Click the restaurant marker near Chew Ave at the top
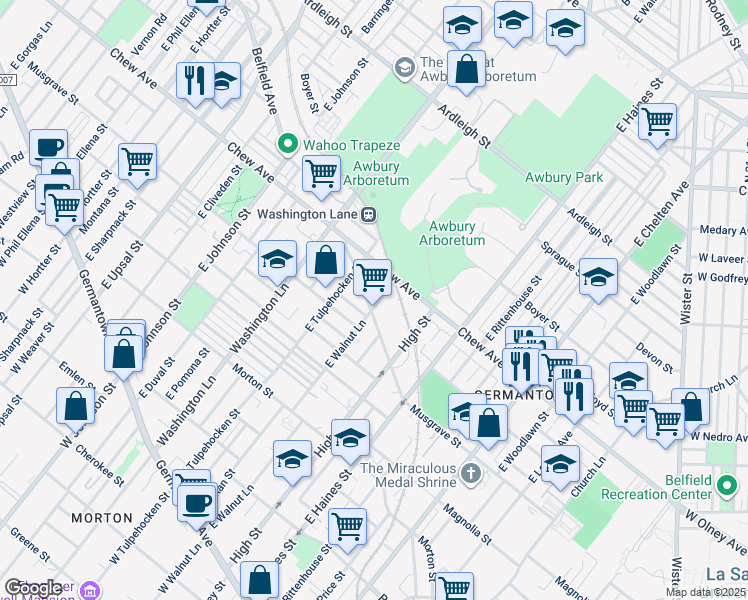This screenshot has height=600, width=748. [x=196, y=83]
